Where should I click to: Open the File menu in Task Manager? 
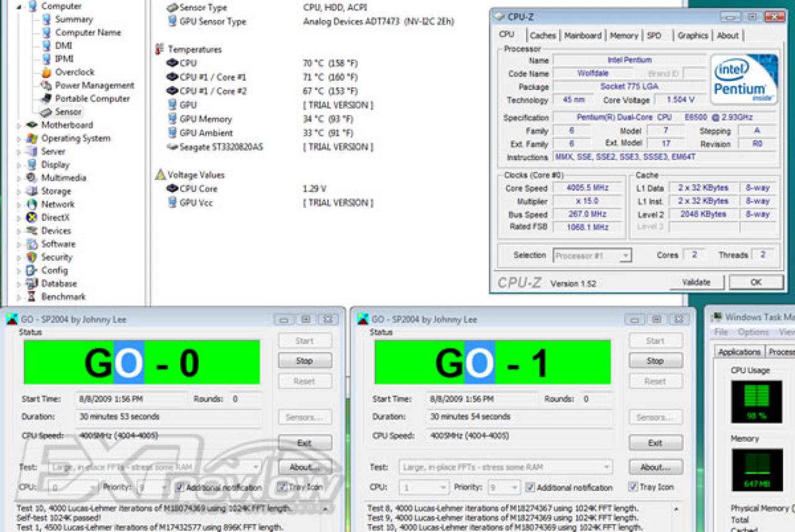[721, 332]
